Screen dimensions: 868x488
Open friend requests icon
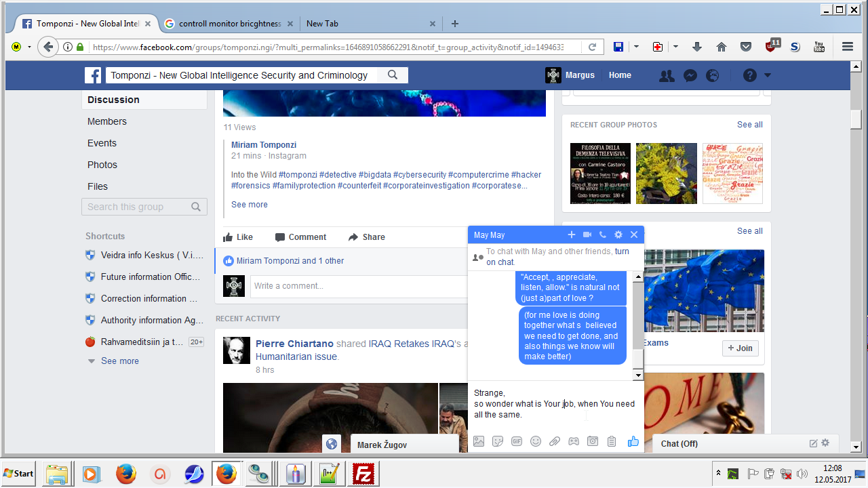click(x=667, y=75)
